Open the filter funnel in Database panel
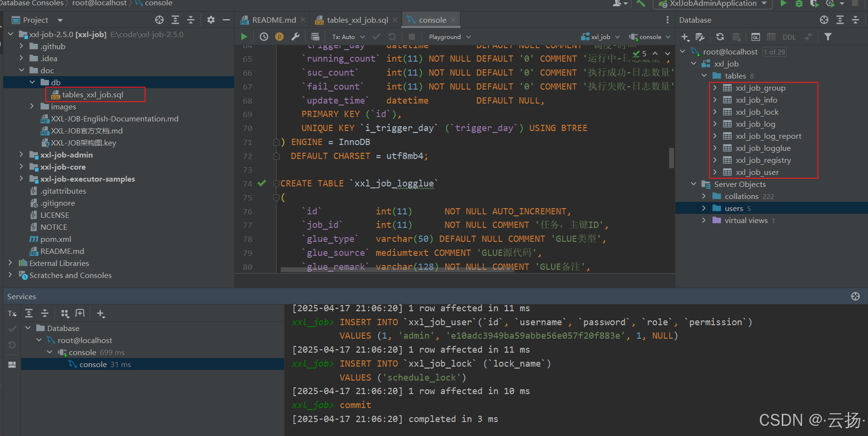The height and width of the screenshot is (436, 868). click(828, 37)
